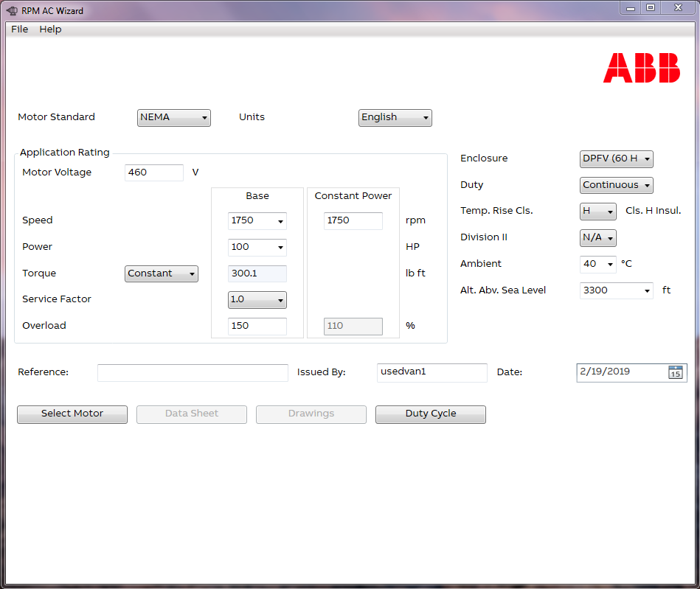Expand the Temp. Rise Cls. dropdown
This screenshot has width=700, height=589.
coord(597,212)
